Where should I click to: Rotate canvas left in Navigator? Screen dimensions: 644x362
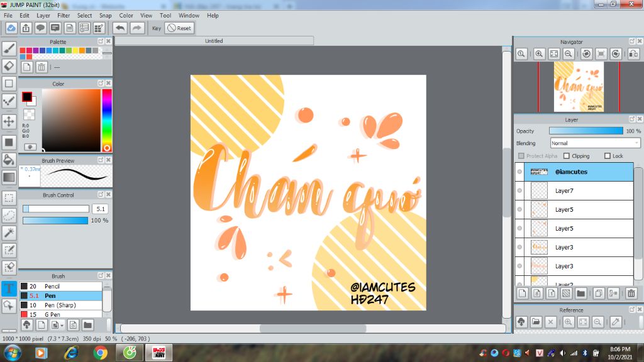click(587, 54)
